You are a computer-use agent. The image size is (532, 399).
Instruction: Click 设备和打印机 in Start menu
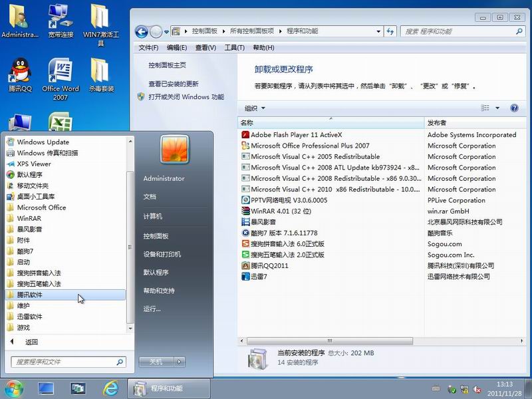tap(162, 254)
